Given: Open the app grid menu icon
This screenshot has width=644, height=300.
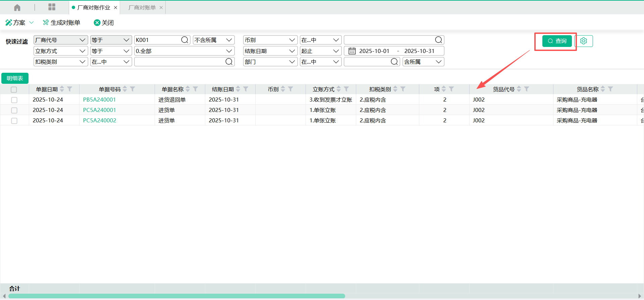Looking at the screenshot, I should (x=52, y=7).
